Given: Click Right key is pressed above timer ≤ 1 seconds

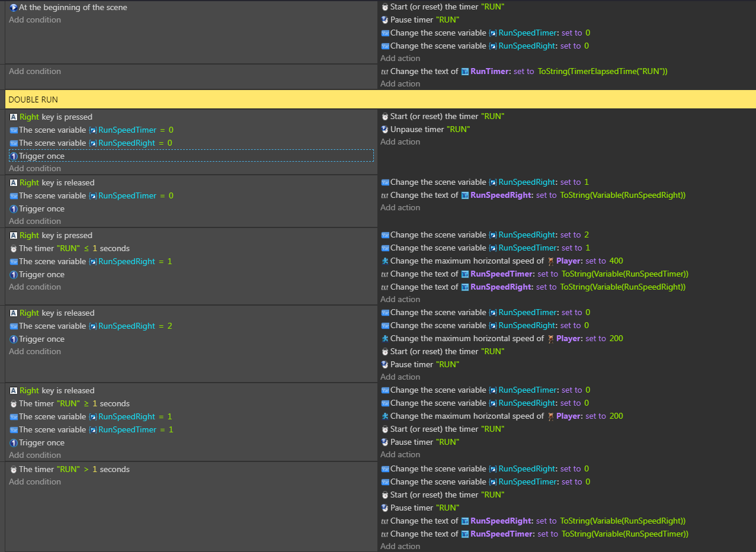Looking at the screenshot, I should 56,235.
